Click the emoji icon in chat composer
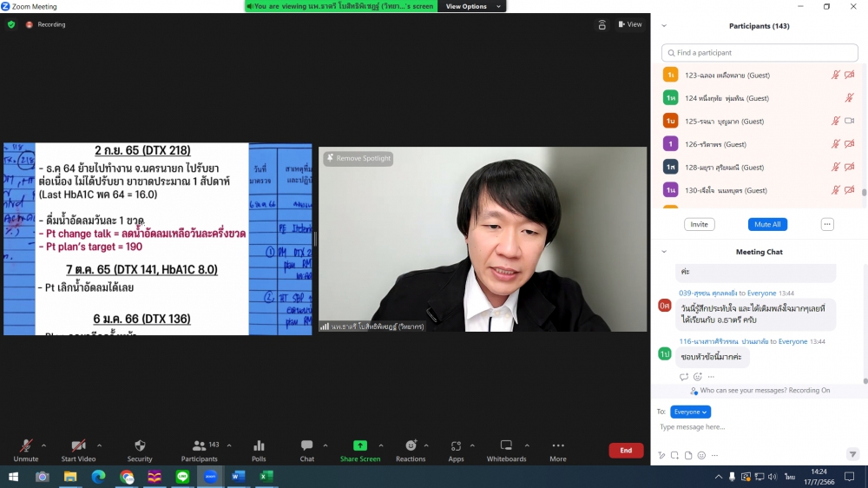This screenshot has width=868, height=488. 701,455
